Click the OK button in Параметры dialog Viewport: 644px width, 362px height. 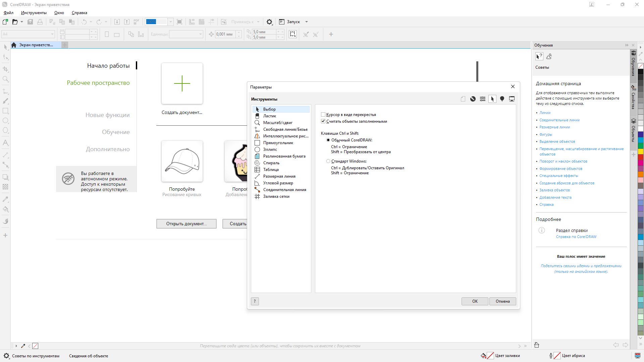(x=475, y=301)
